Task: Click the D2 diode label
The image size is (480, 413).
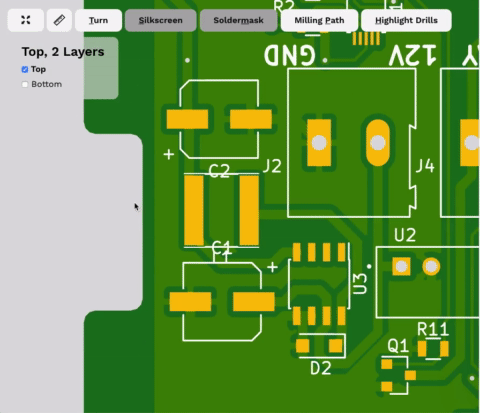Action: click(x=321, y=368)
